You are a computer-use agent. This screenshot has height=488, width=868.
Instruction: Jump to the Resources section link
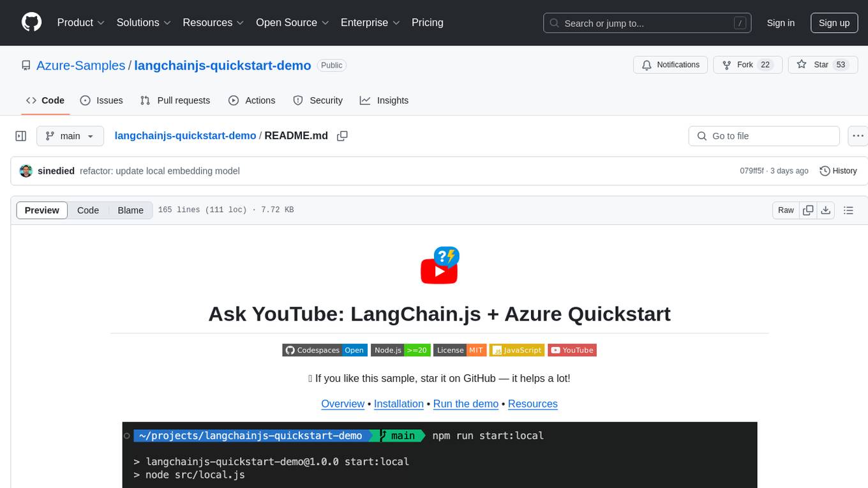click(x=533, y=404)
